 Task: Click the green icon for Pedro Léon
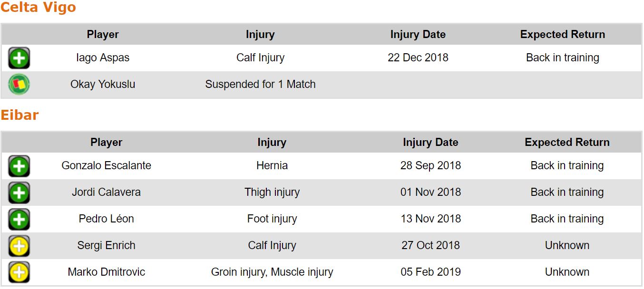19,219
